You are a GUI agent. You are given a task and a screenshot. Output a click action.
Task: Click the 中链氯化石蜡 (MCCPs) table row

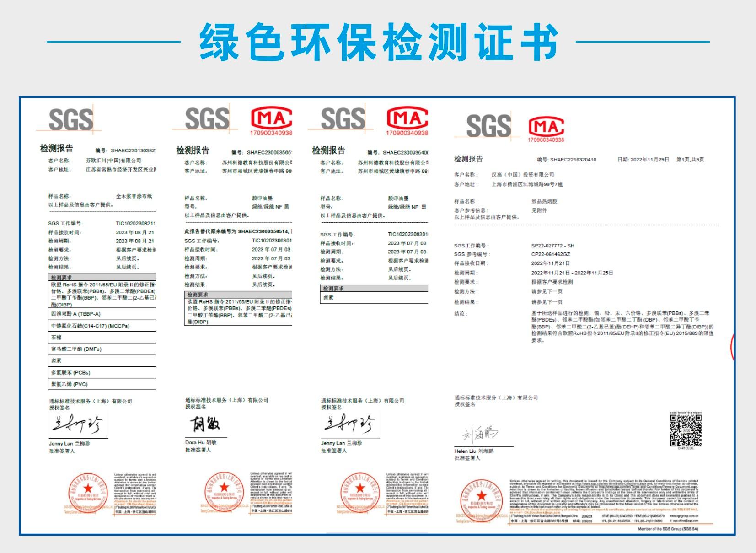click(x=102, y=326)
